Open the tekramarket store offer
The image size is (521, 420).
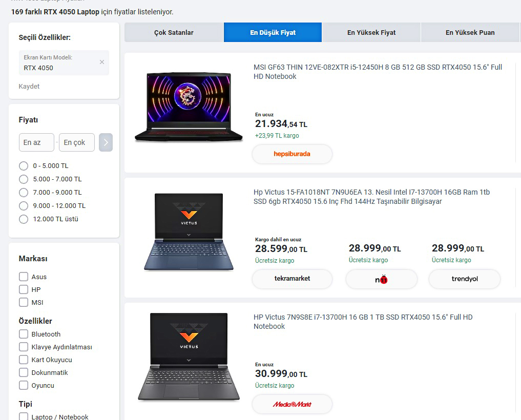click(x=292, y=279)
